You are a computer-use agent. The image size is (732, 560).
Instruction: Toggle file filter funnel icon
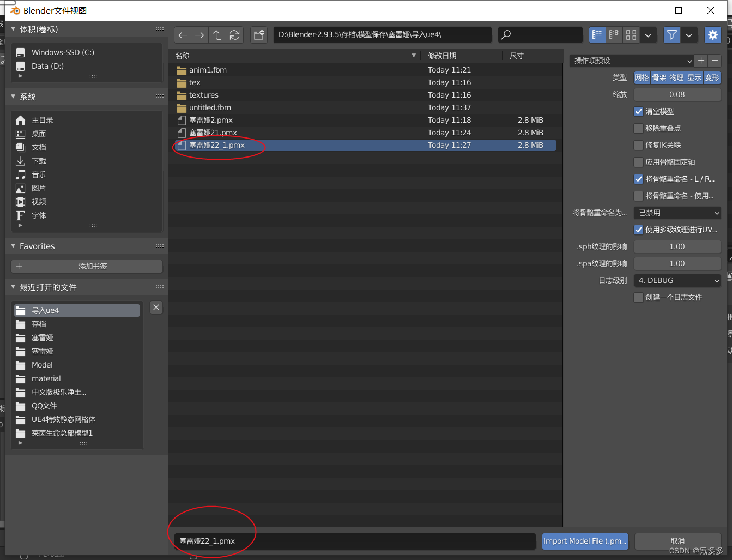click(672, 35)
